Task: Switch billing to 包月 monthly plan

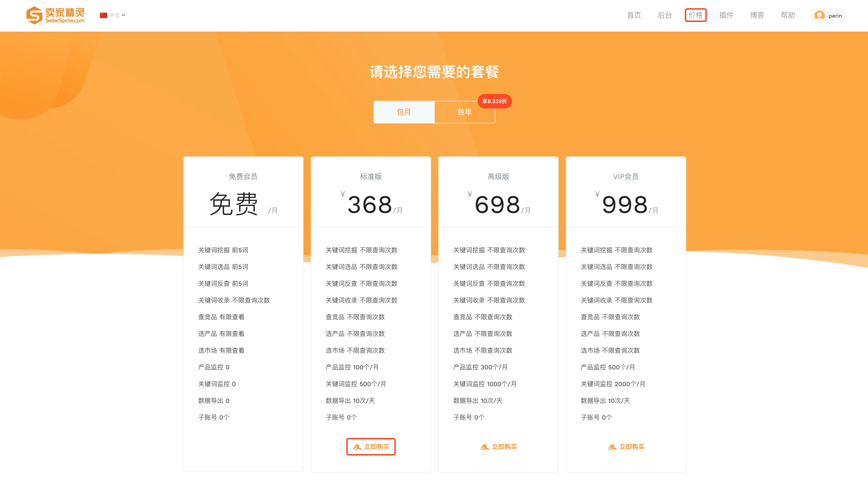Action: [x=404, y=112]
